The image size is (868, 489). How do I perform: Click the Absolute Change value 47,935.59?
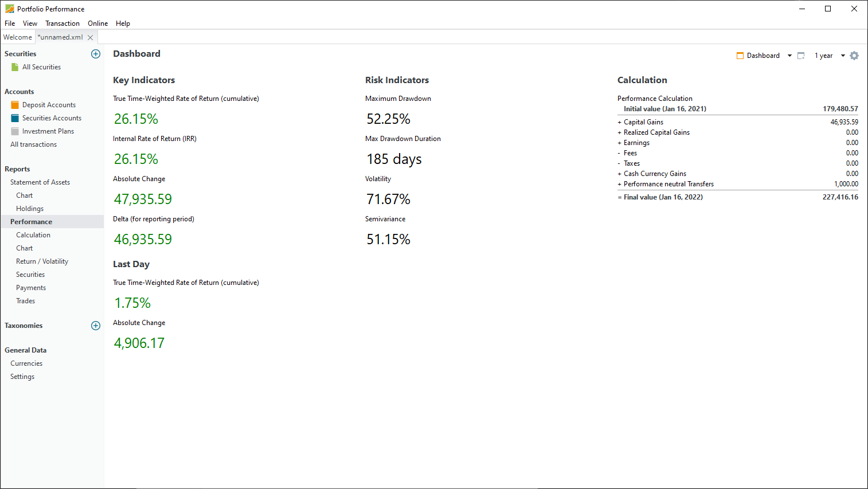(x=143, y=199)
